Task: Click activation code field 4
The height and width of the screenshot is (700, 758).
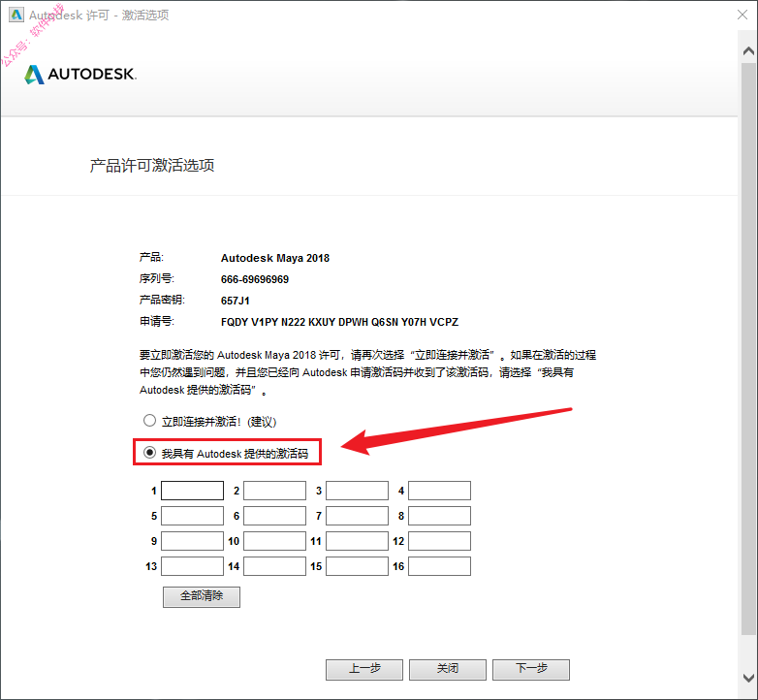Action: (439, 491)
